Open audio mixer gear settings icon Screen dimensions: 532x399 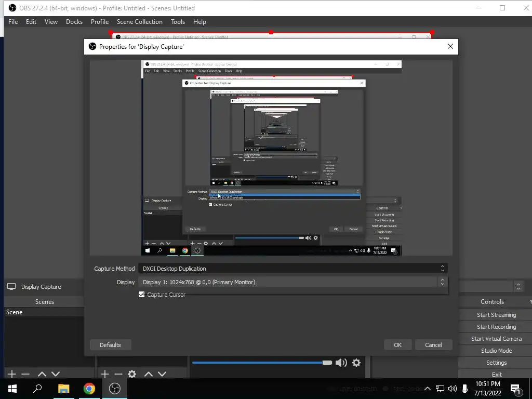(356, 363)
